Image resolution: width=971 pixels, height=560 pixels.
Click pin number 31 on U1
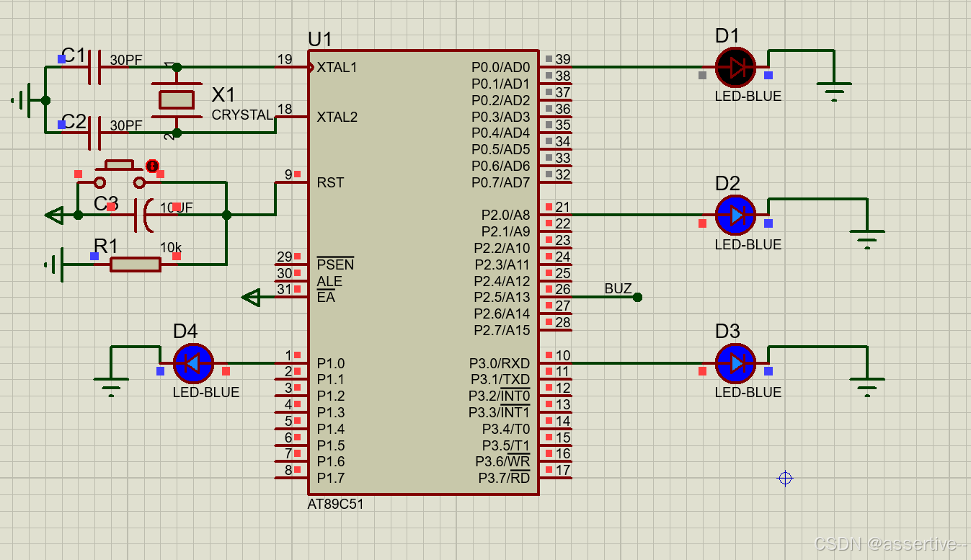coord(285,289)
